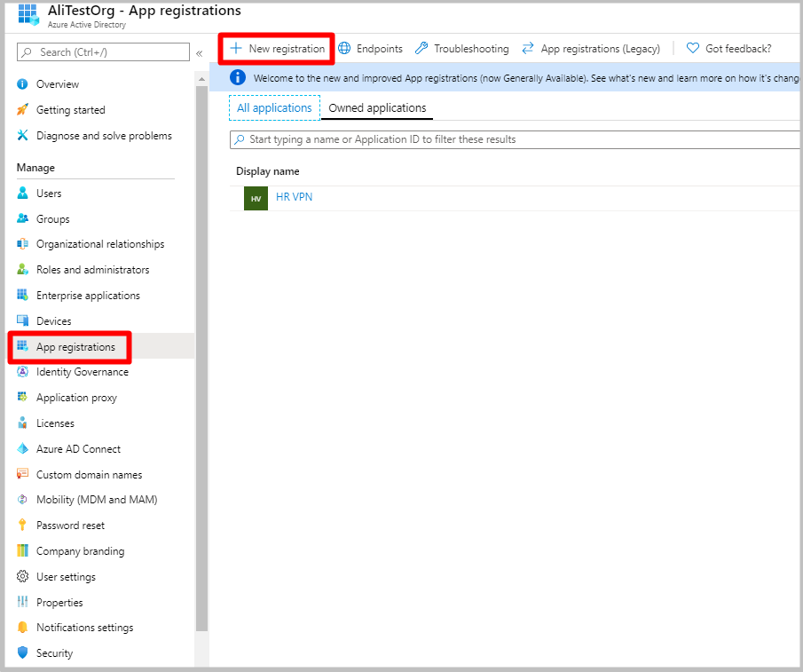803x672 pixels.
Task: Collapse the sidebar with the double chevron
Action: pos(200,53)
